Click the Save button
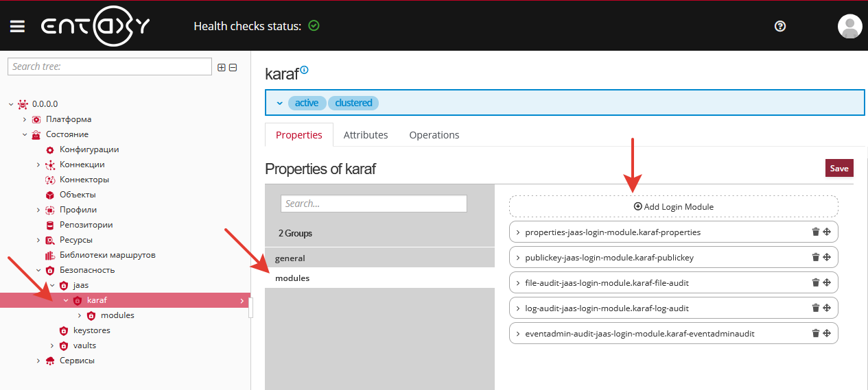The image size is (868, 390). (x=838, y=168)
